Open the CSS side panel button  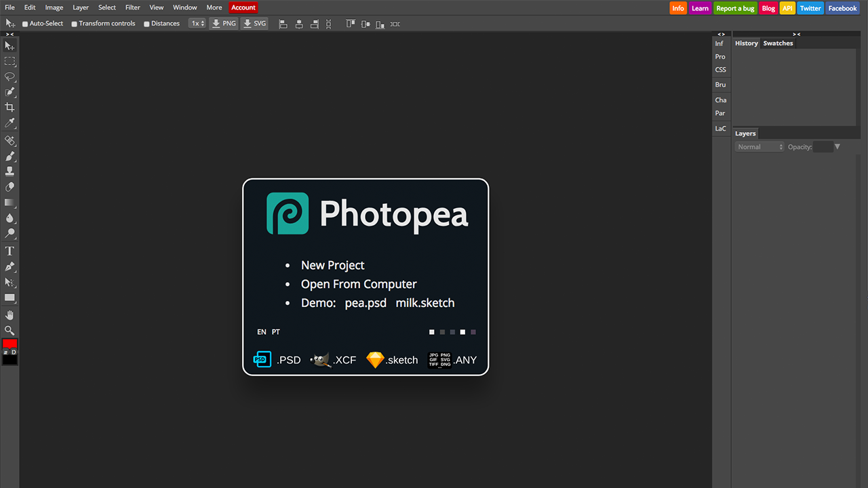[720, 70]
